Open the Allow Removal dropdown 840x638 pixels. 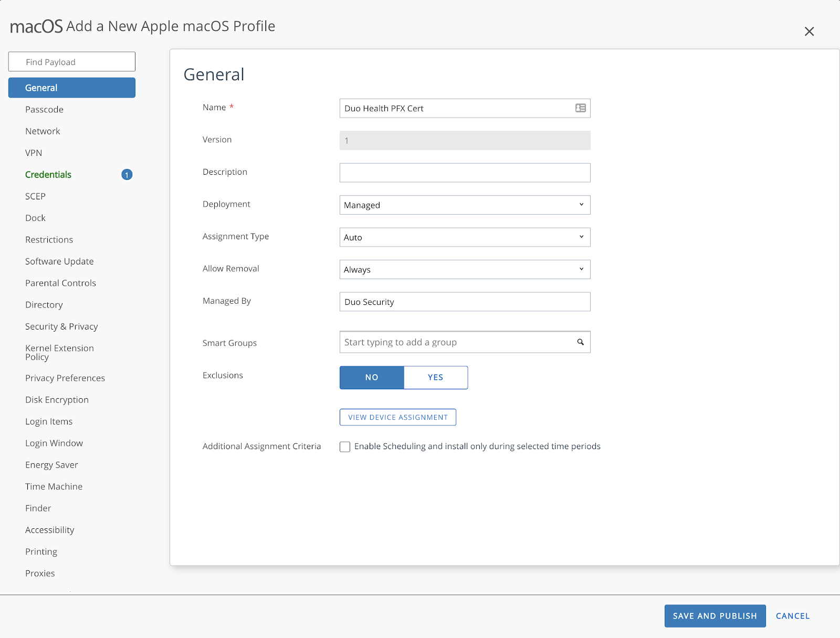465,270
